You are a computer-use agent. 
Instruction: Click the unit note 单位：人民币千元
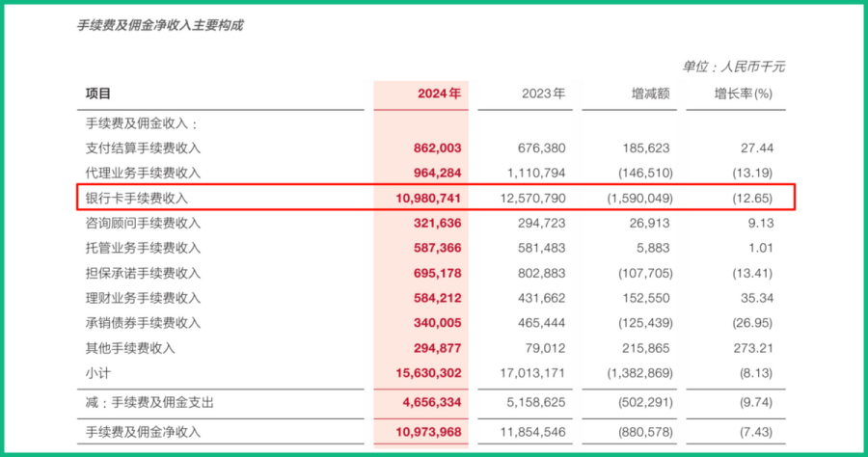[x=733, y=66]
